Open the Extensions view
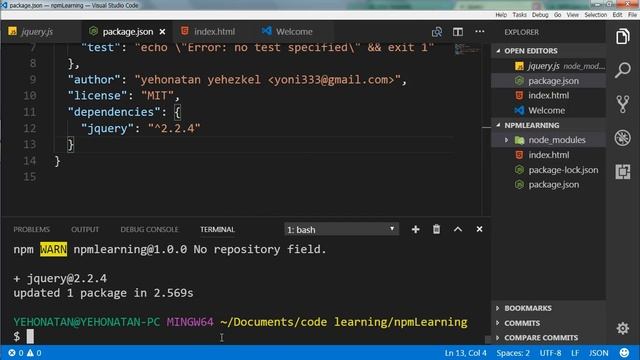 pos(622,172)
